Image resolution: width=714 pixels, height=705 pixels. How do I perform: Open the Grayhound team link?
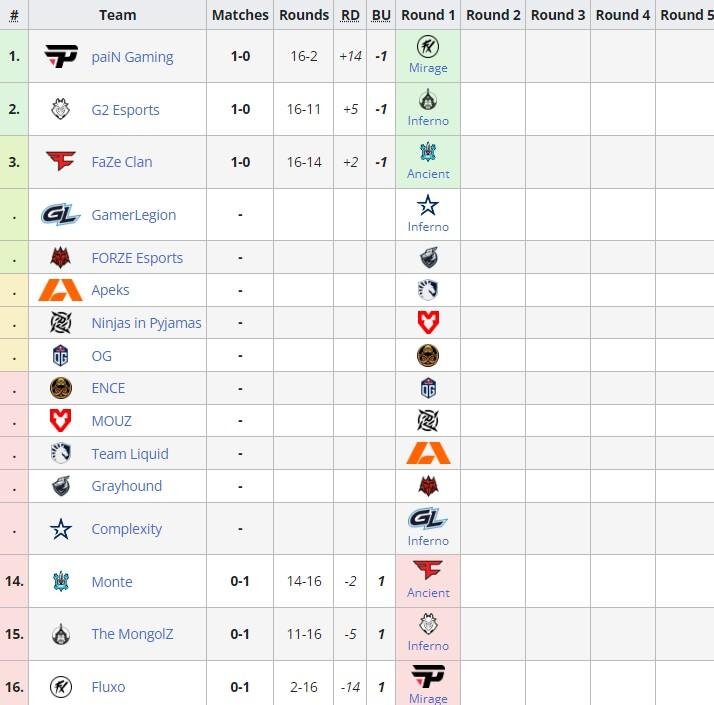click(127, 486)
